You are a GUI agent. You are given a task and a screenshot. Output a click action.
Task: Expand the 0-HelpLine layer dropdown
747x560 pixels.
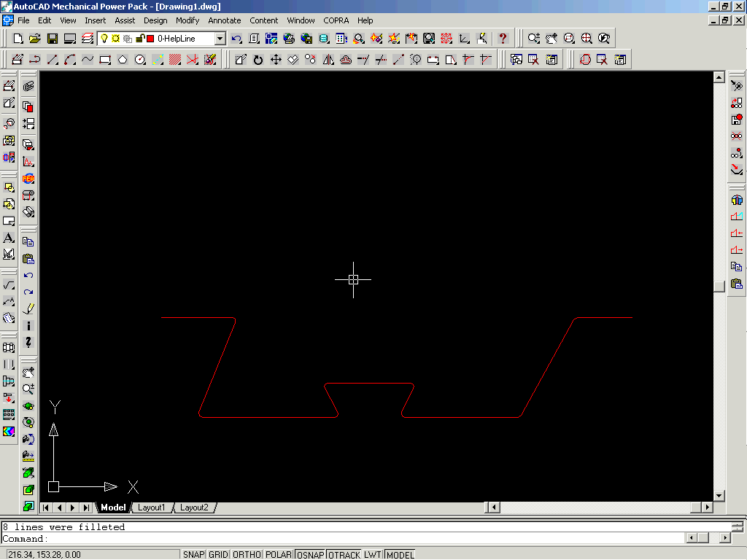coord(220,39)
